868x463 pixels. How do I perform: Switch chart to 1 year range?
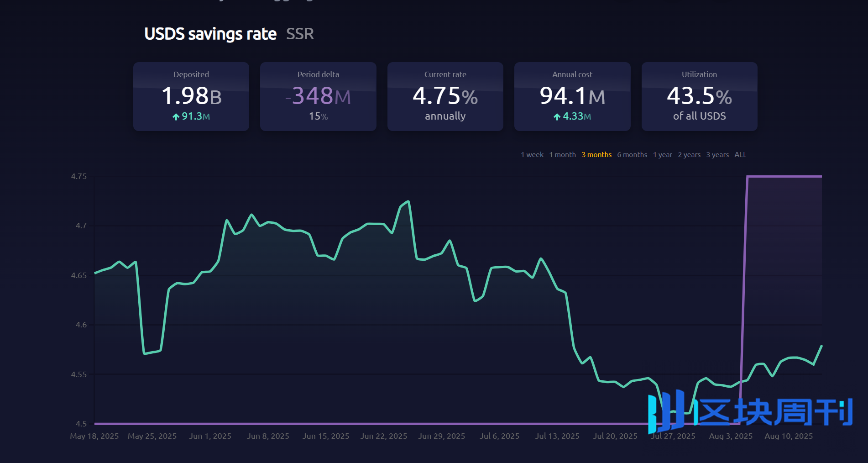click(663, 155)
